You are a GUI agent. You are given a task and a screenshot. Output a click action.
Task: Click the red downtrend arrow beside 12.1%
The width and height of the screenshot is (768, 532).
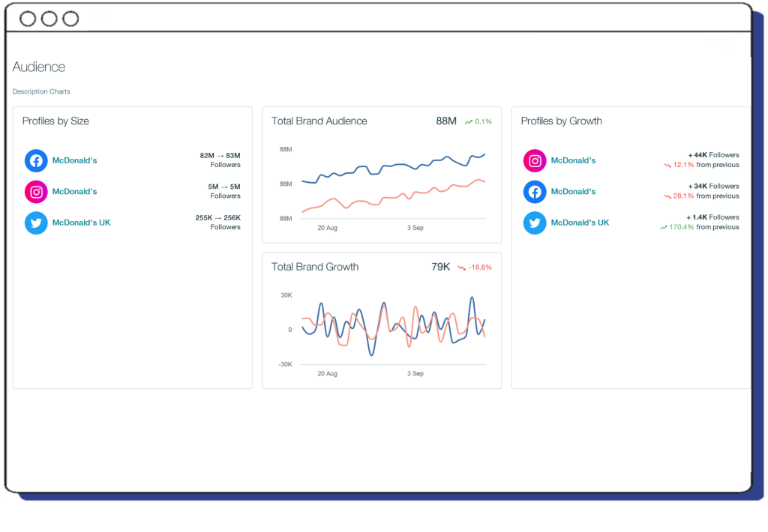click(x=667, y=165)
